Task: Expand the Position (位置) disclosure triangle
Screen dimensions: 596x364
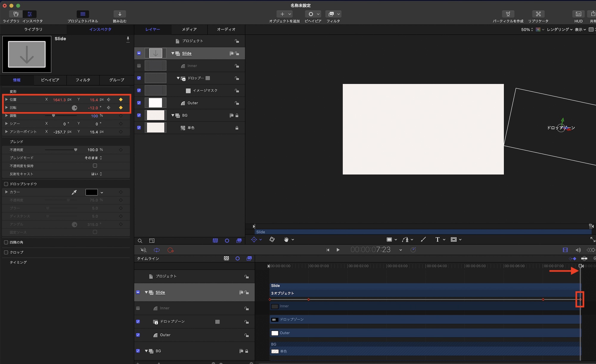Action: click(x=6, y=99)
